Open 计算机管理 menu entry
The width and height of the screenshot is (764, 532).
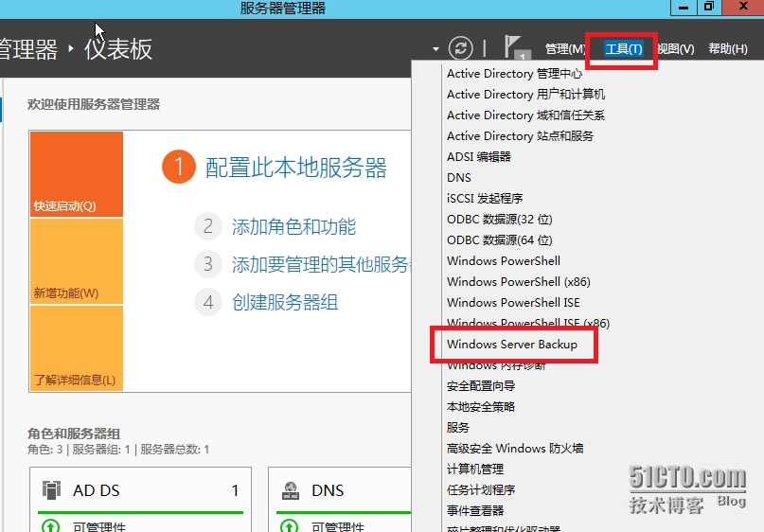[x=475, y=470]
